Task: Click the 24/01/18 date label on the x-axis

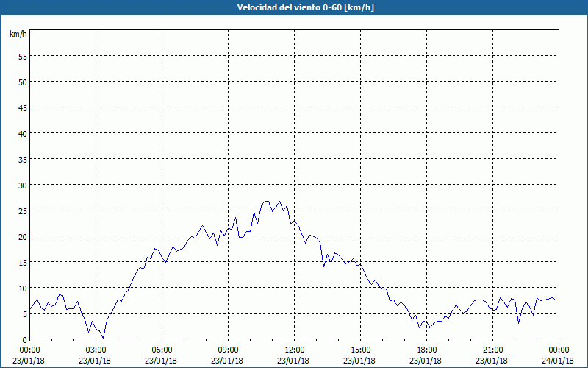Action: pyautogui.click(x=559, y=361)
